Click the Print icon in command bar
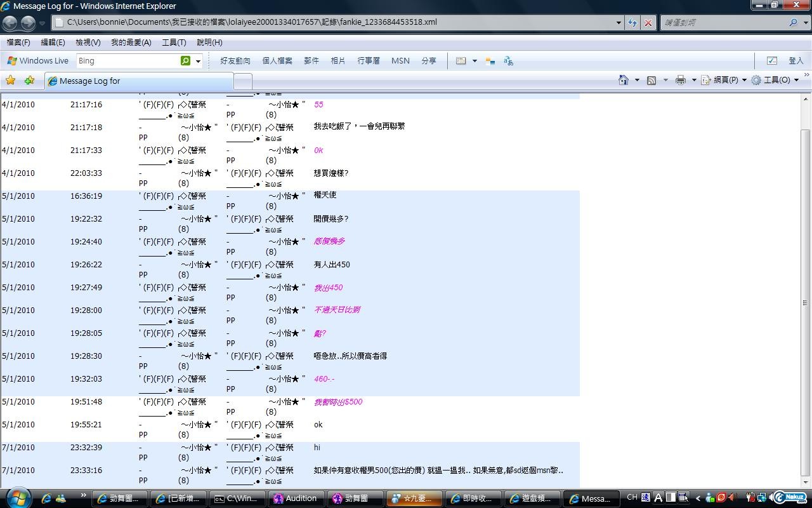Screen dimensions: 812x508 click(x=681, y=80)
